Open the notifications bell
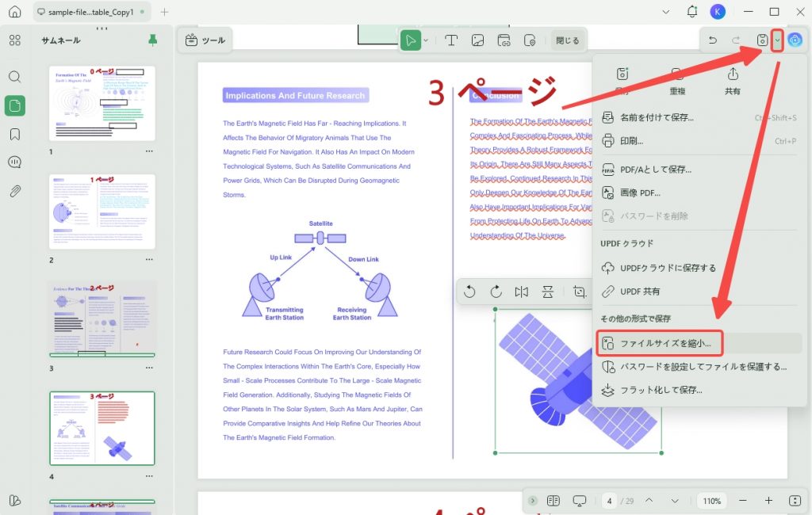Screen dimensions: 812x515 pyautogui.click(x=691, y=11)
